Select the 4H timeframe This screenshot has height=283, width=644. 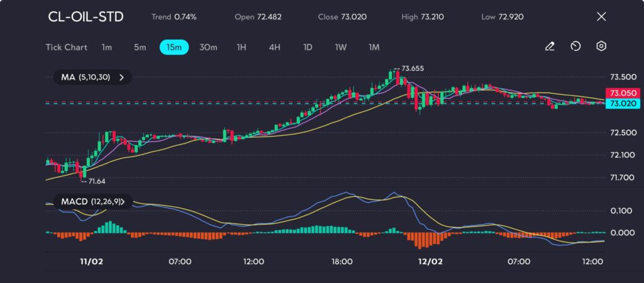click(274, 47)
